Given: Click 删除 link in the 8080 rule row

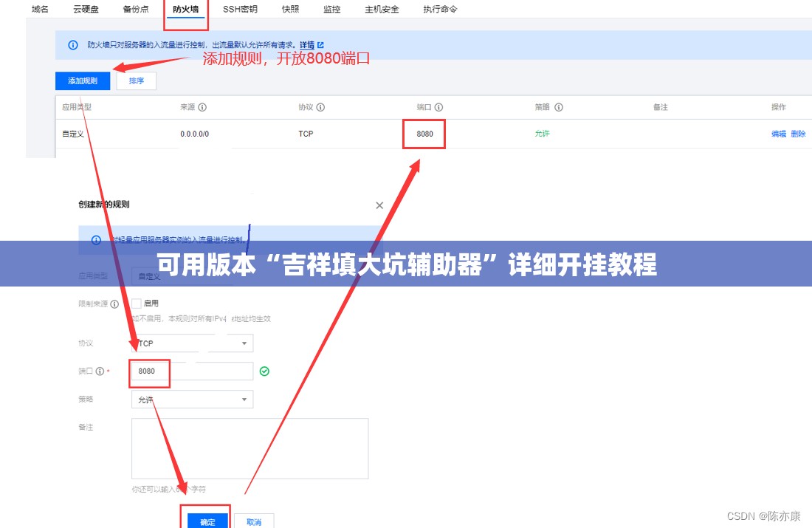Looking at the screenshot, I should coord(799,134).
